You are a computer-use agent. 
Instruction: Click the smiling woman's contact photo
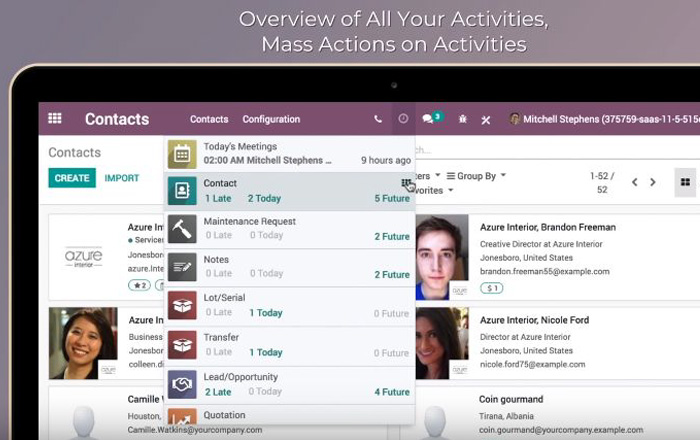(x=83, y=343)
